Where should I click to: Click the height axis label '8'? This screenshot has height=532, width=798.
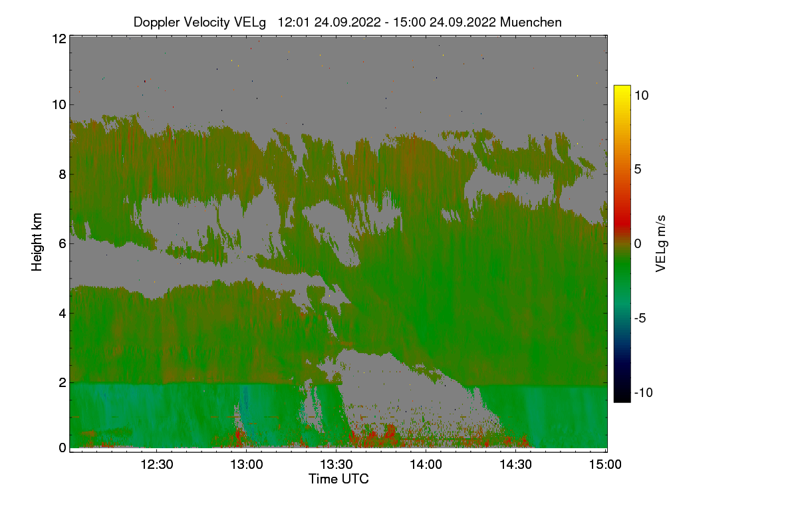63,174
